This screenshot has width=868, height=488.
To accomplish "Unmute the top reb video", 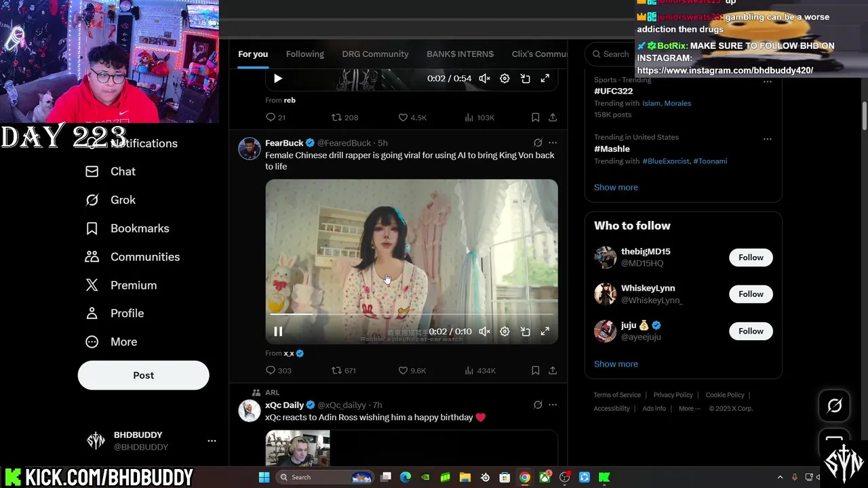I will point(484,79).
